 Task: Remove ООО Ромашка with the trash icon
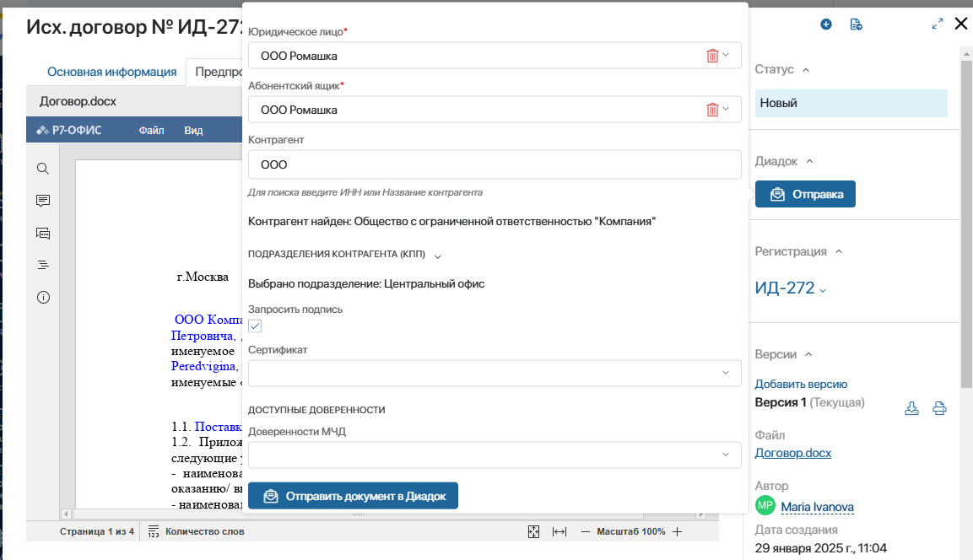[715, 55]
